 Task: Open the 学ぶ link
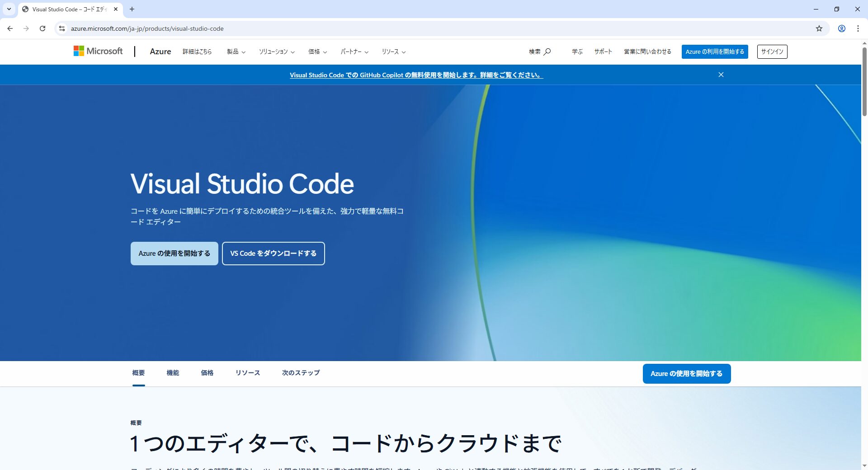point(577,52)
